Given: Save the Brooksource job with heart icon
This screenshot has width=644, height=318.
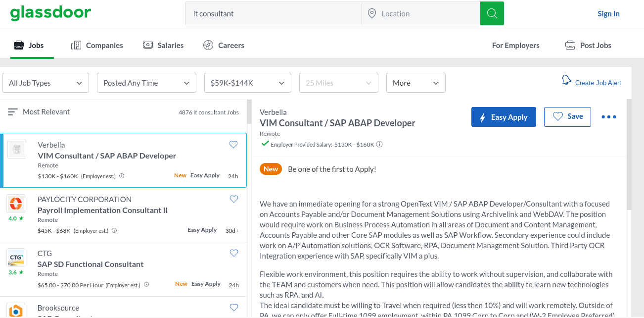Looking at the screenshot, I should 233,307.
